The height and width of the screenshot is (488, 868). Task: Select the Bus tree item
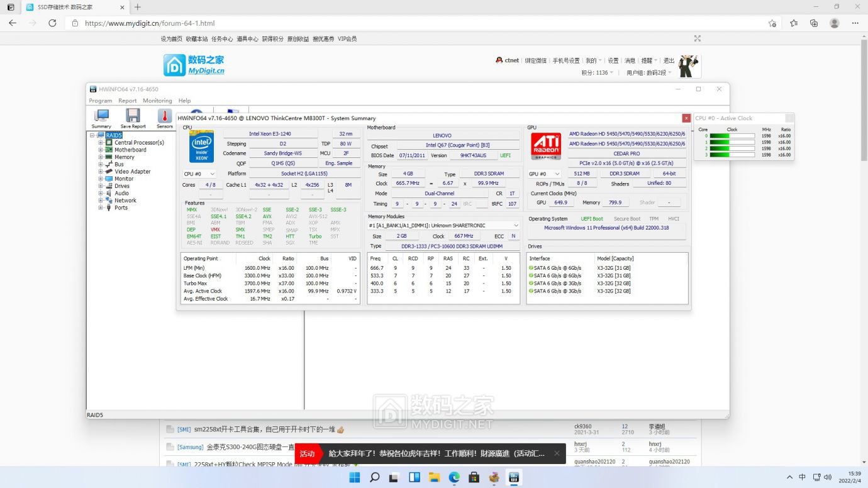coord(119,164)
